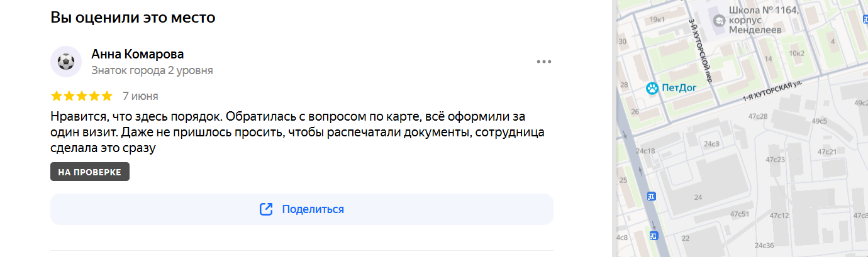
Task: Select the ПетДог paw icon on map
Action: click(x=653, y=88)
